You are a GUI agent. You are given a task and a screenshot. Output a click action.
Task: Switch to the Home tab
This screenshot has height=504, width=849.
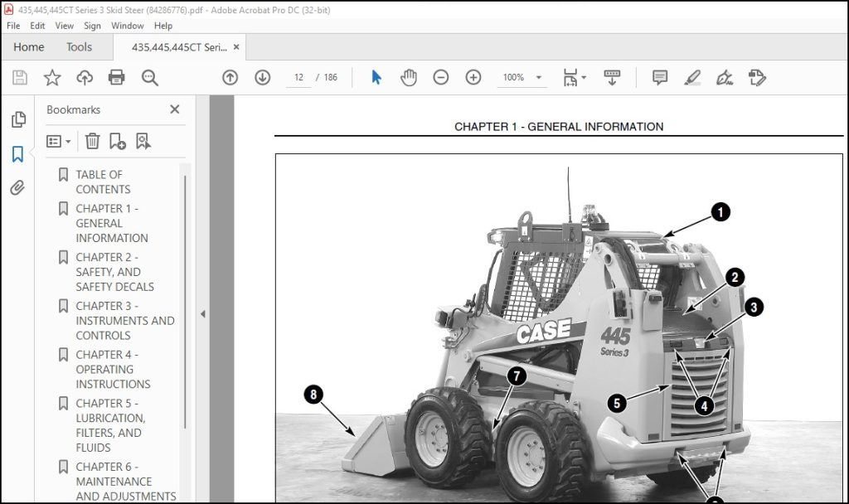29,47
